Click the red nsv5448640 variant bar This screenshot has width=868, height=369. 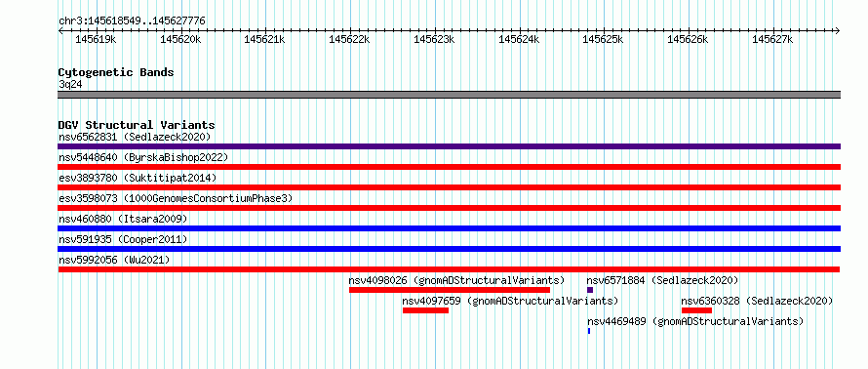coord(449,167)
